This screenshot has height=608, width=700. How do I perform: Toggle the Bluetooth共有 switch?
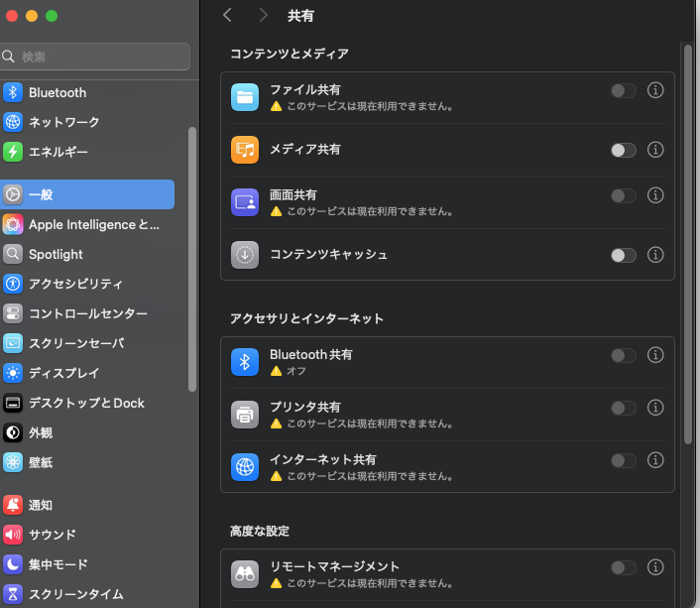[624, 356]
